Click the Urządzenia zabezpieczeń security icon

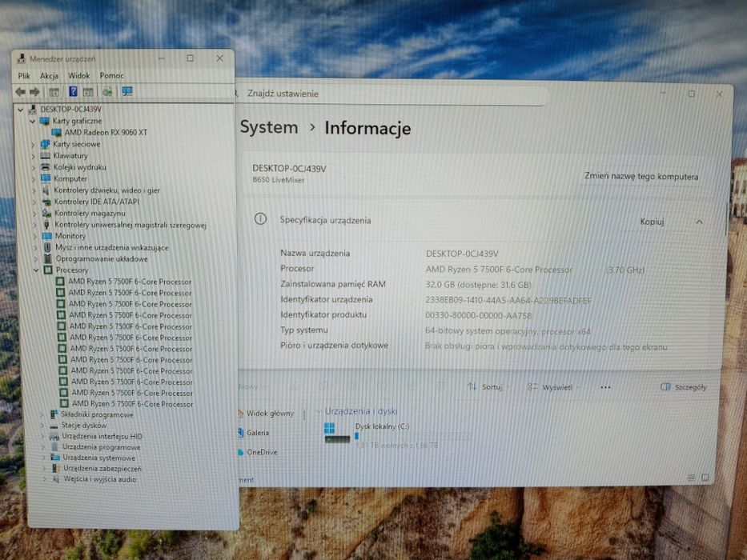coord(56,469)
